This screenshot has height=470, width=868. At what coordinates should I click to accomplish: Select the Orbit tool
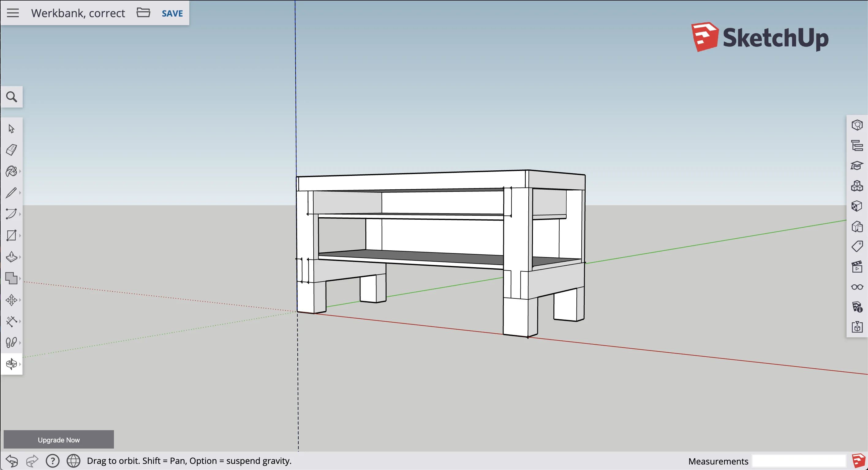[11, 364]
